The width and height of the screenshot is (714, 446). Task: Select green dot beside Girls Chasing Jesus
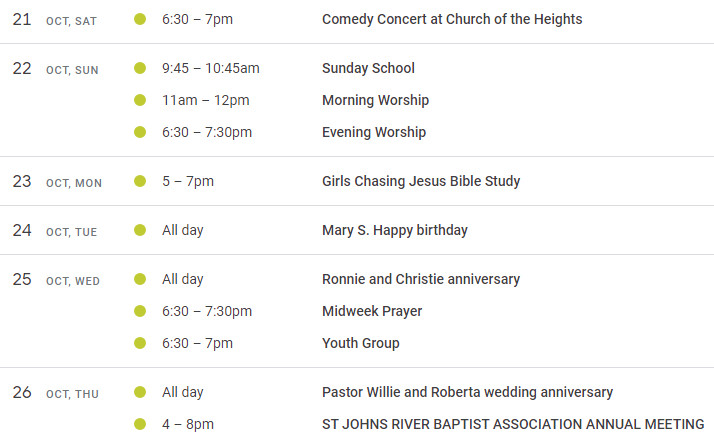pyautogui.click(x=140, y=181)
